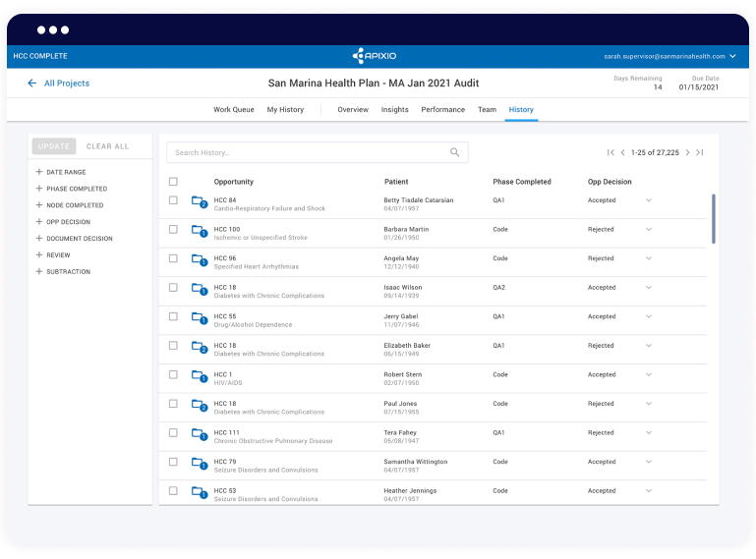Click the 1-25 of 27,225 page count

point(655,152)
